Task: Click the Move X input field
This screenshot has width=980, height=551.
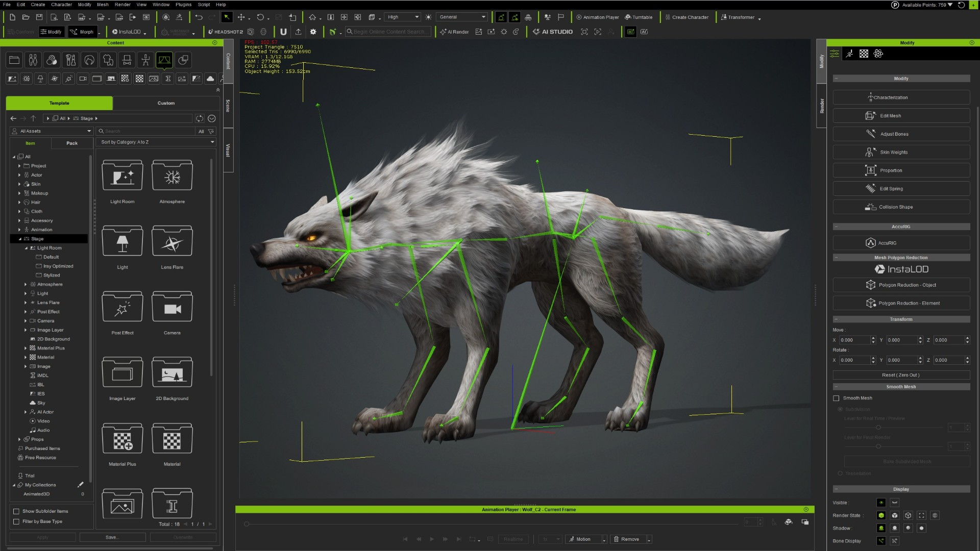Action: point(855,340)
